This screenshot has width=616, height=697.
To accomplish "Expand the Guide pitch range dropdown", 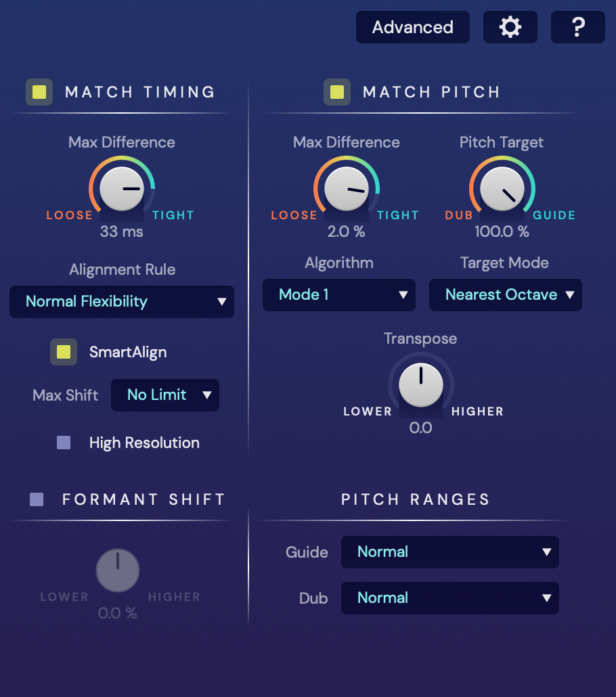I will pyautogui.click(x=449, y=552).
